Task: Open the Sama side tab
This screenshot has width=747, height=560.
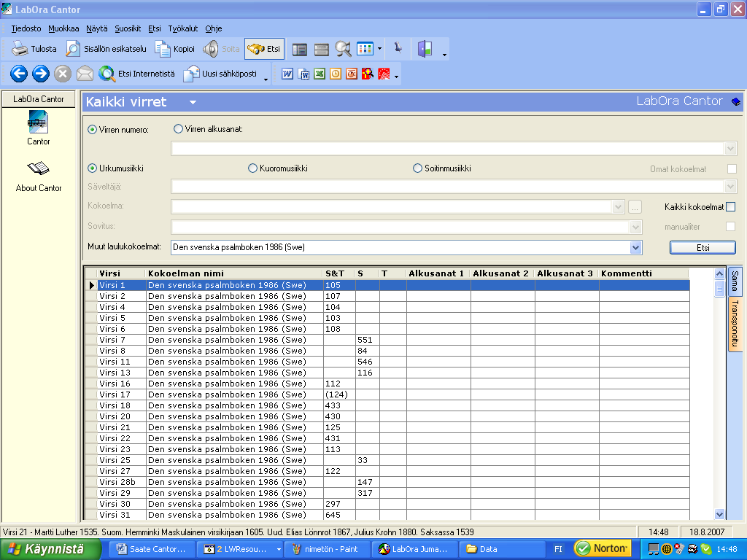Action: point(735,281)
